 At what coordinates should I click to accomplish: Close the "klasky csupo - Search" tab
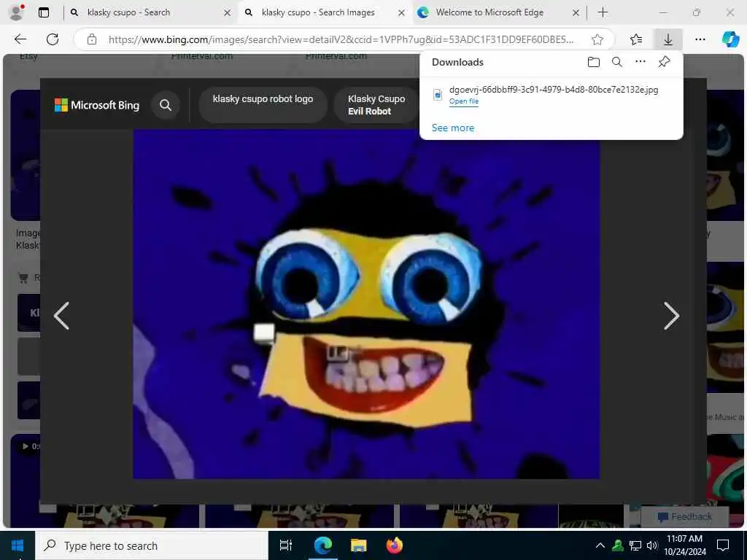point(228,13)
